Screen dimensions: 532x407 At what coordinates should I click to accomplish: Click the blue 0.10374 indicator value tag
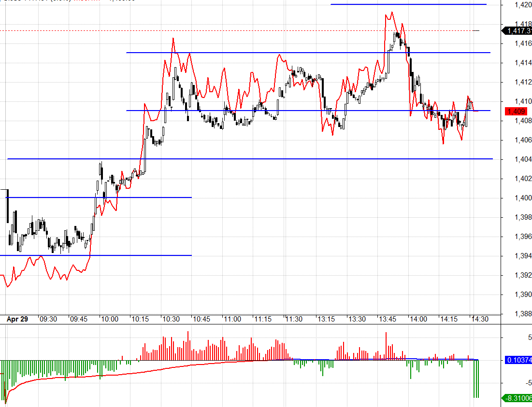coord(518,360)
